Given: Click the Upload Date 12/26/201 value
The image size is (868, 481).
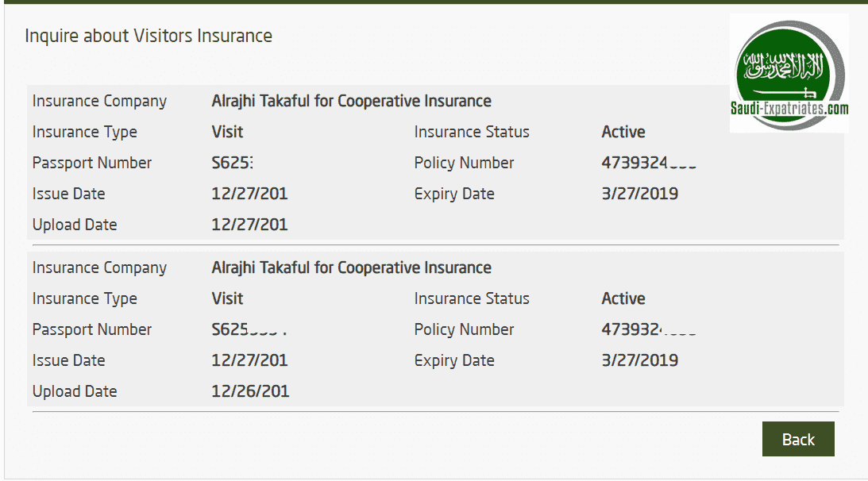Looking at the screenshot, I should click(x=250, y=391).
